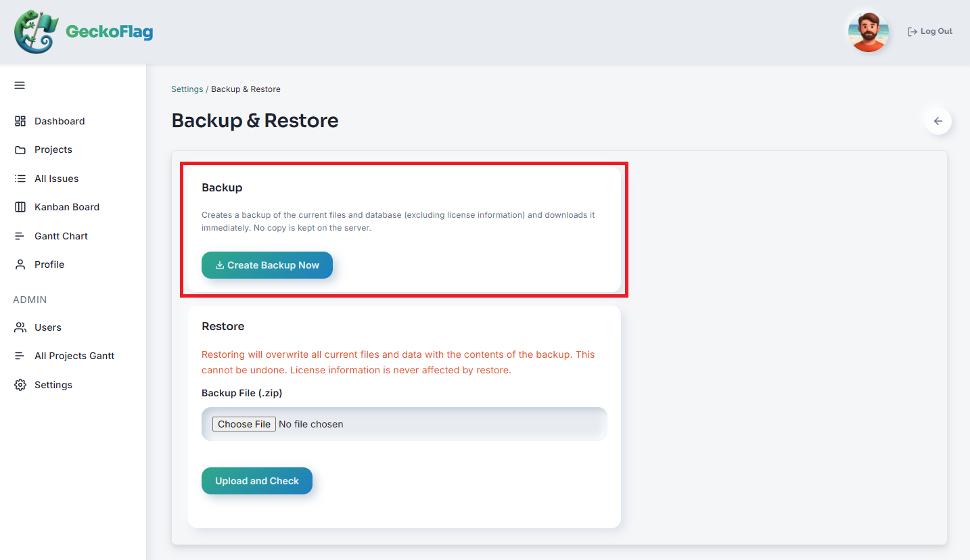Click Create Backup Now button

(267, 265)
